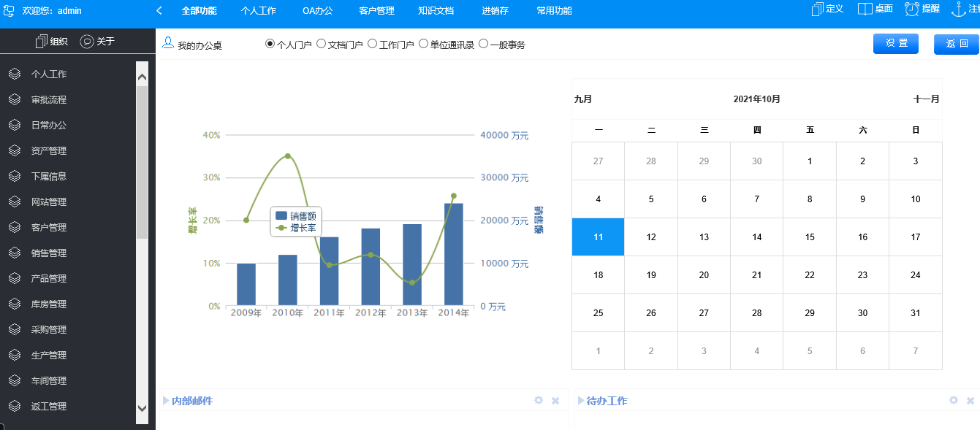
Task: Click the layers icon beside 资产管理
Action: [14, 150]
